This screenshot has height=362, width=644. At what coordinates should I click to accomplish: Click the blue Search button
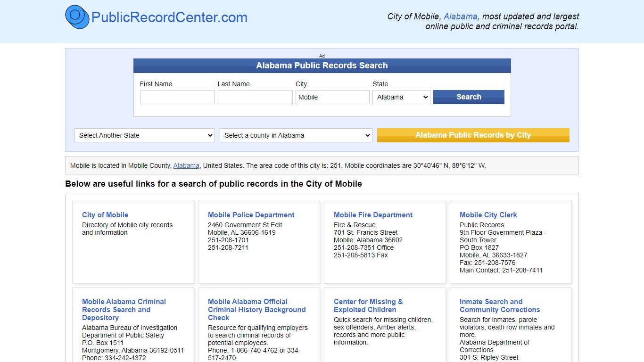tap(469, 97)
